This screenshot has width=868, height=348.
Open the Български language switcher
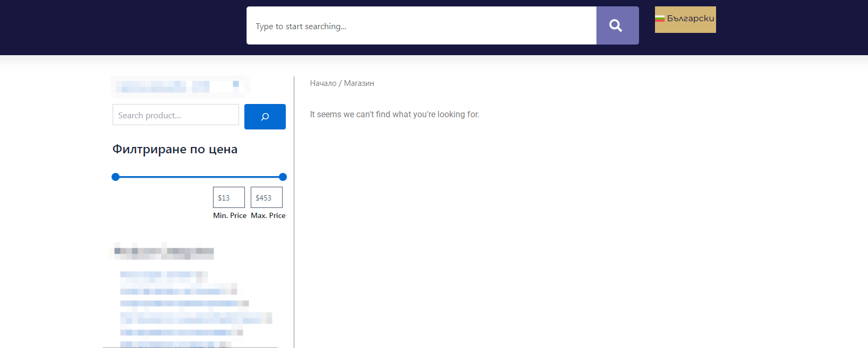[685, 20]
